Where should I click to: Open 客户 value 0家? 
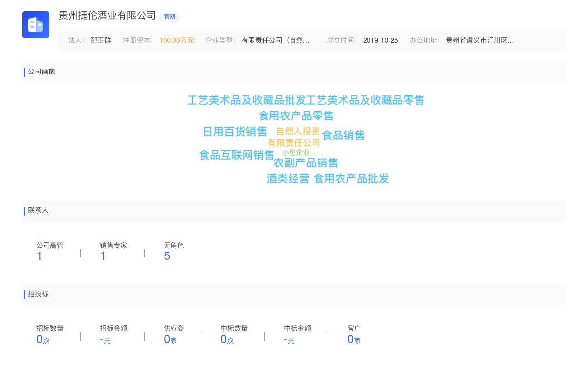click(354, 339)
